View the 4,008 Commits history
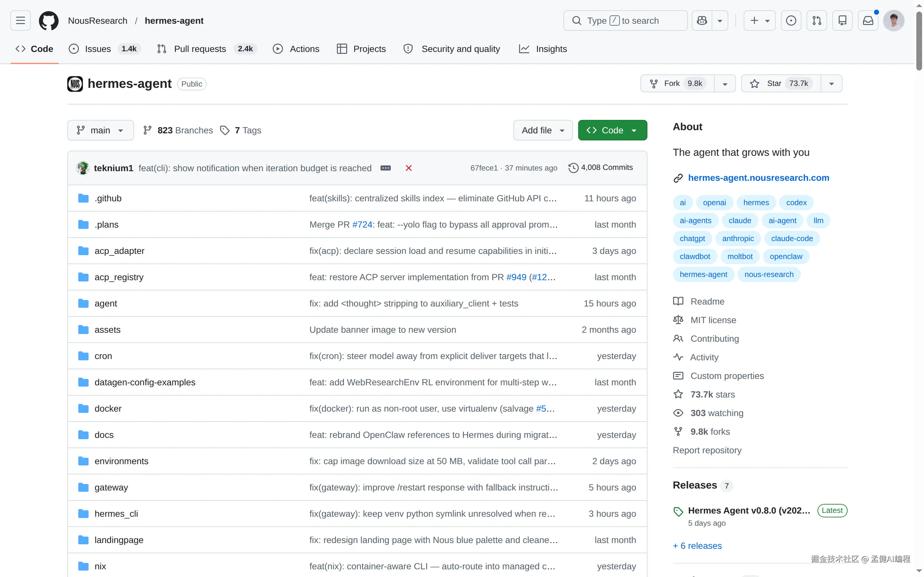924x577 pixels. point(601,168)
